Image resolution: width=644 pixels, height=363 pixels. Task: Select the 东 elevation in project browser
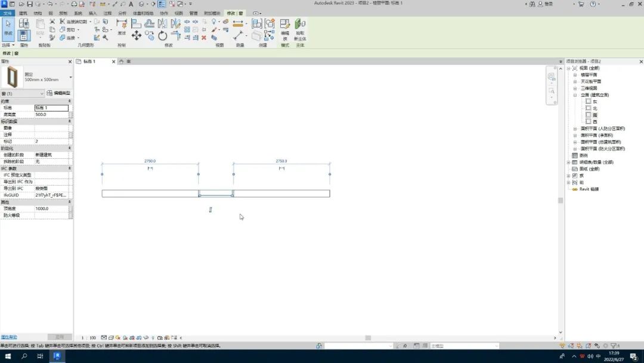pyautogui.click(x=595, y=101)
